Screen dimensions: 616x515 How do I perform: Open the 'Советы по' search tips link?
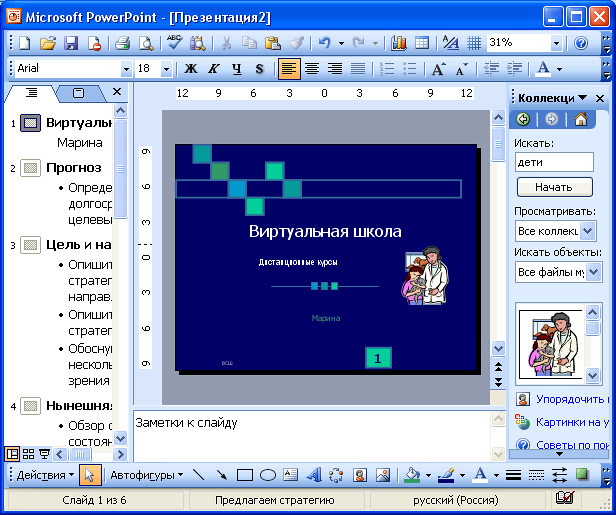click(x=572, y=444)
